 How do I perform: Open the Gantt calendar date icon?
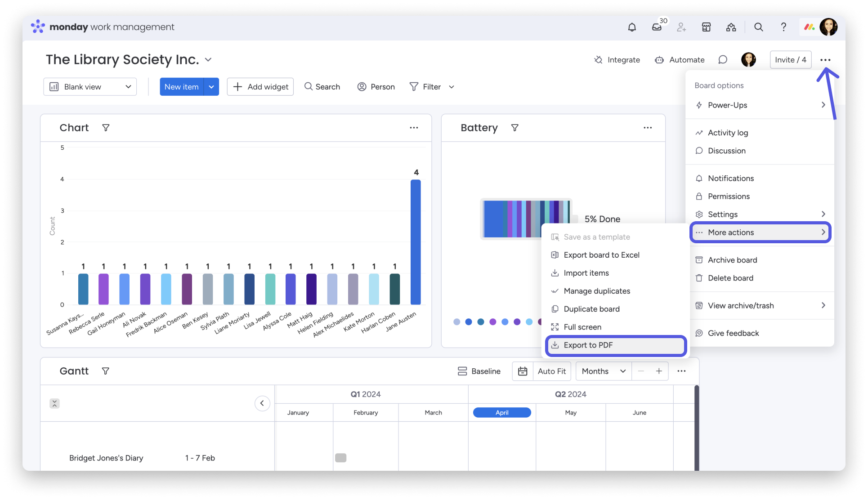pos(523,371)
